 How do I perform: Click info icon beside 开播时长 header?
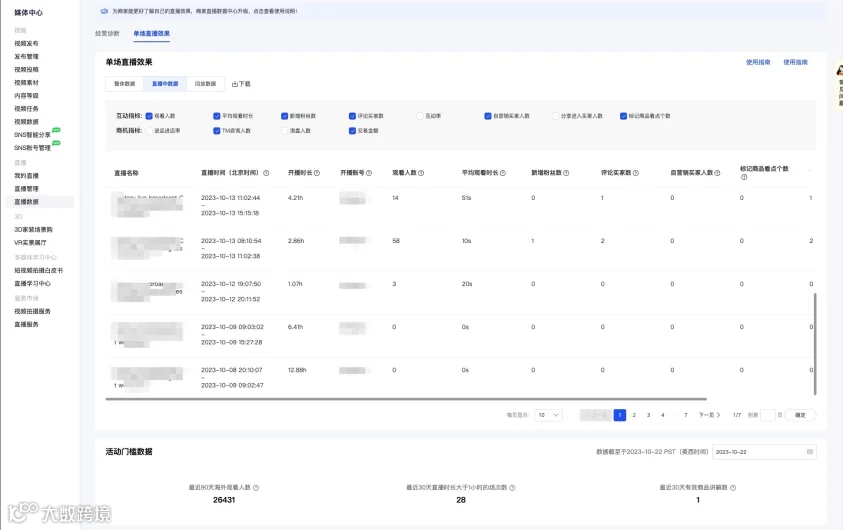click(x=317, y=173)
